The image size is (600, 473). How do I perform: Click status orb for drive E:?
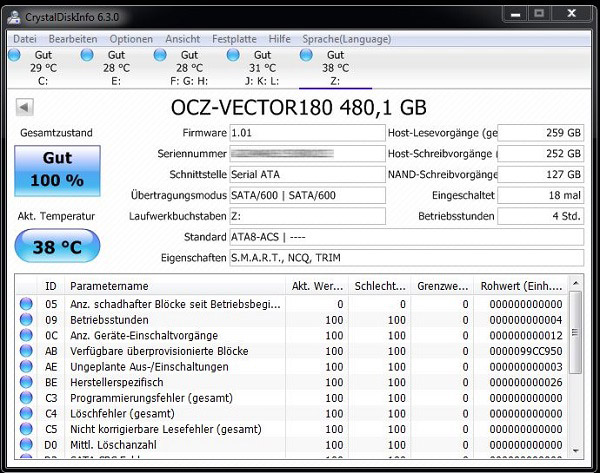87,55
